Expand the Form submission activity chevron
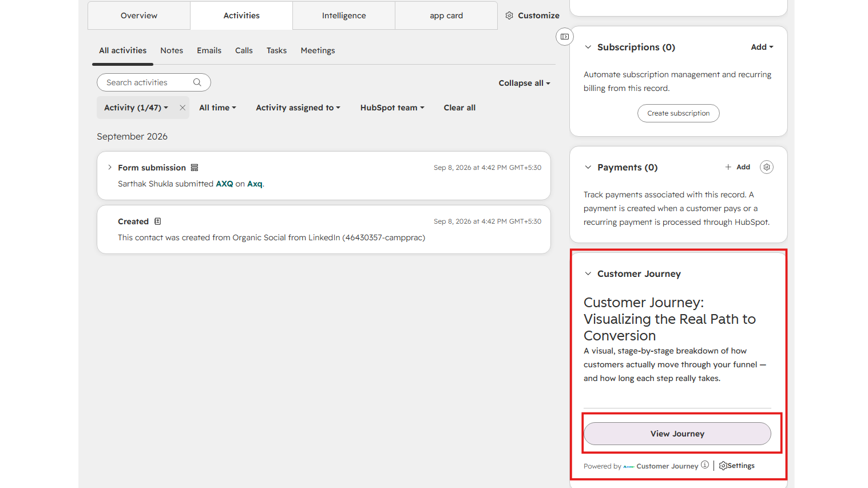868x488 pixels. tap(110, 168)
